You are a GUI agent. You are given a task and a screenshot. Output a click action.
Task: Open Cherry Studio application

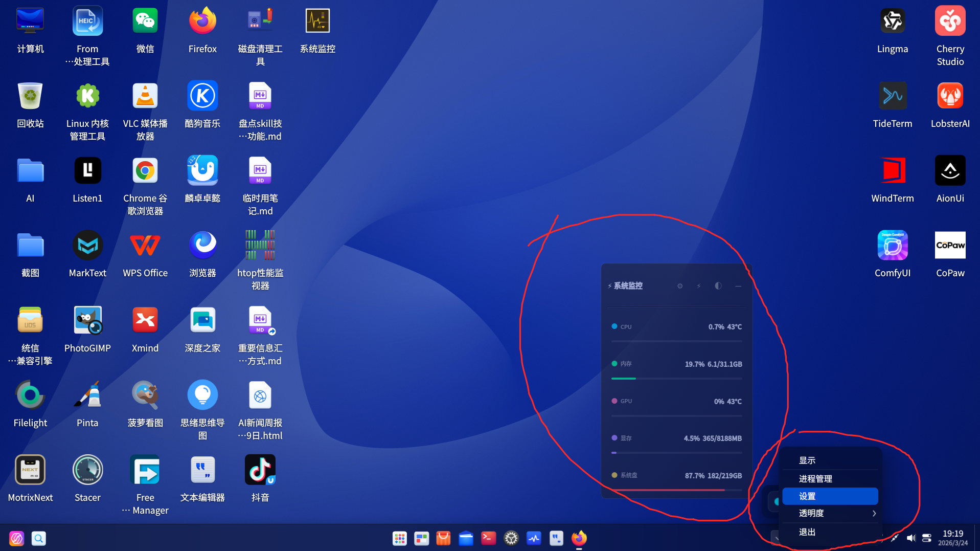[949, 20]
